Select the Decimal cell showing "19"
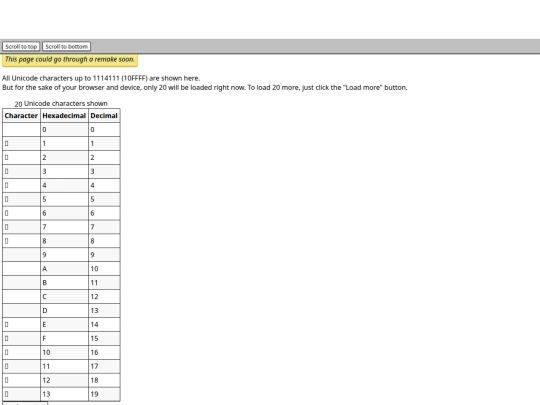Viewport: 540px width, 405px height. tap(104, 394)
